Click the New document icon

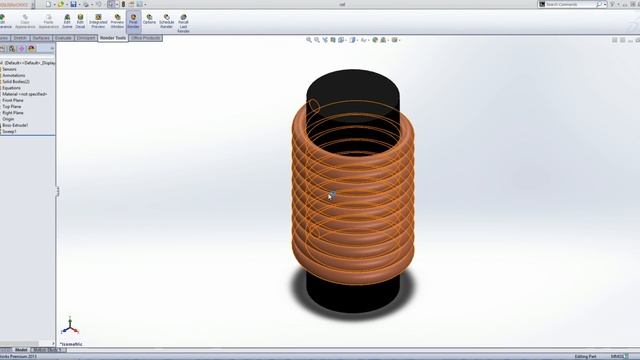pos(48,4)
